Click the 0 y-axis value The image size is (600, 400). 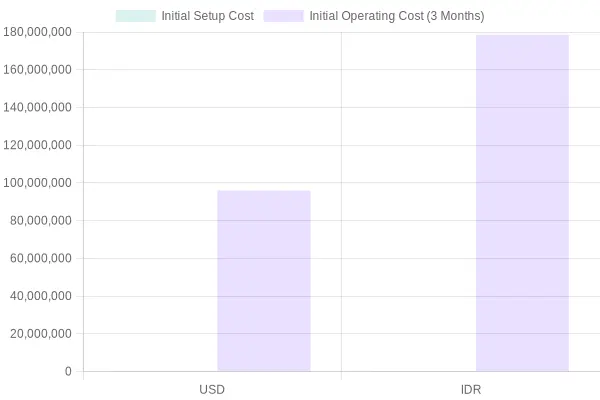68,371
